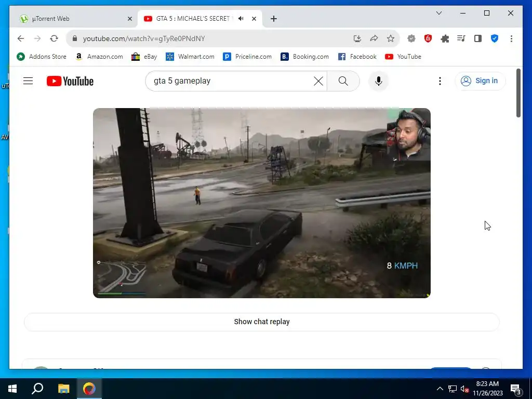Open Windows taskbar search
Screen dimensions: 532x399
[x=37, y=389]
